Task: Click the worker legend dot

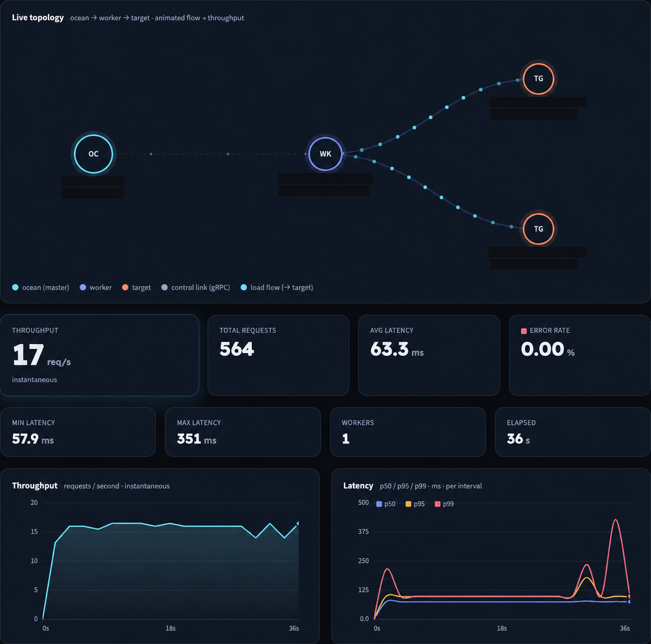Action: (x=83, y=287)
